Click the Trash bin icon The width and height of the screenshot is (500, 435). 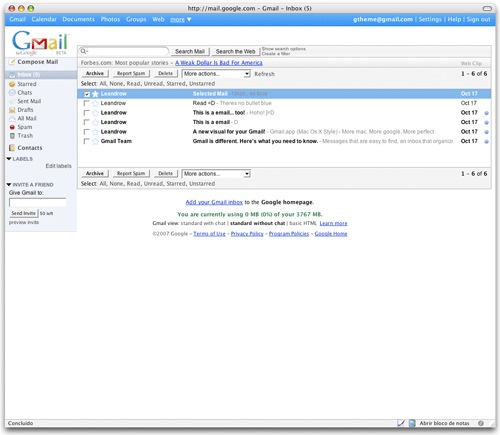pos(12,136)
